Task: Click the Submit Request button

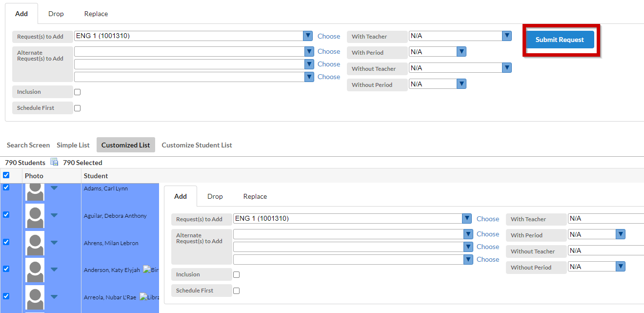Action: click(560, 39)
